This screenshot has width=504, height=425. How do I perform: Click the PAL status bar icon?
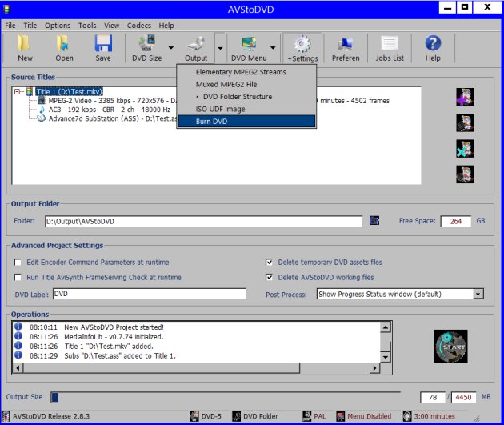pyautogui.click(x=307, y=416)
